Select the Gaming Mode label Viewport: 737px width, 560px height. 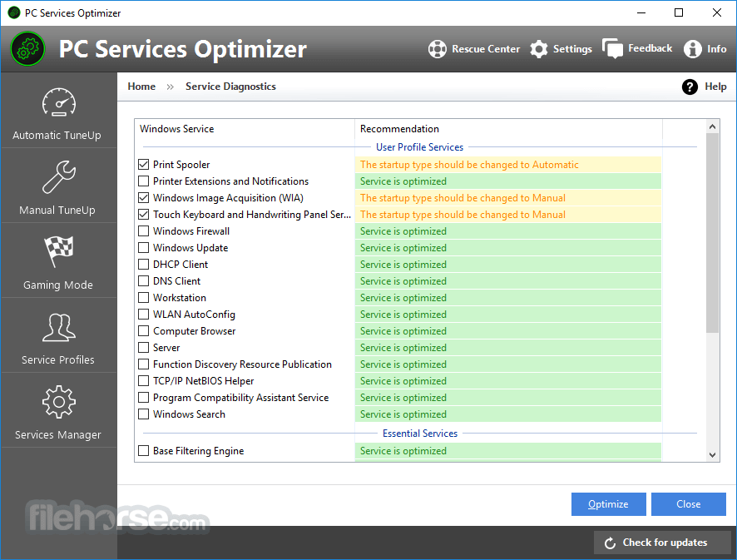[58, 285]
